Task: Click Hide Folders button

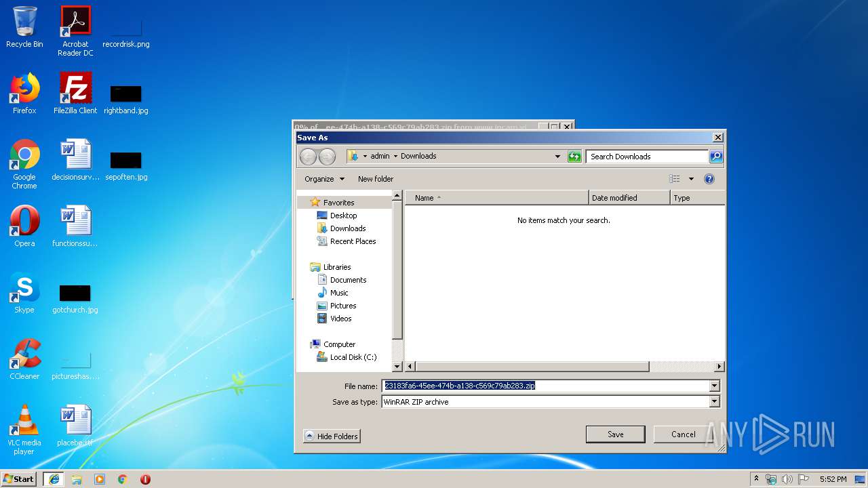Action: (332, 436)
